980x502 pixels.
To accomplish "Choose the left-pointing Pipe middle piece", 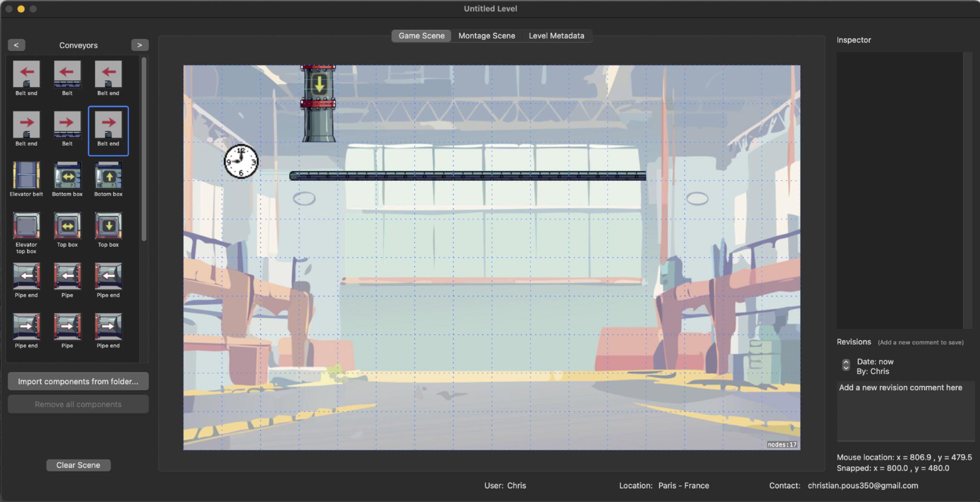I will click(67, 277).
